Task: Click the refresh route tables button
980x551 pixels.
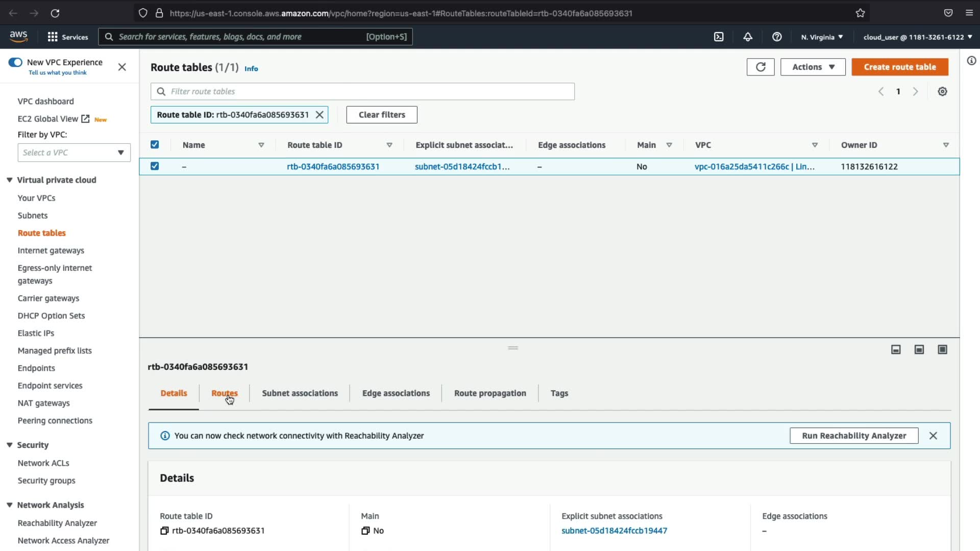Action: (760, 67)
